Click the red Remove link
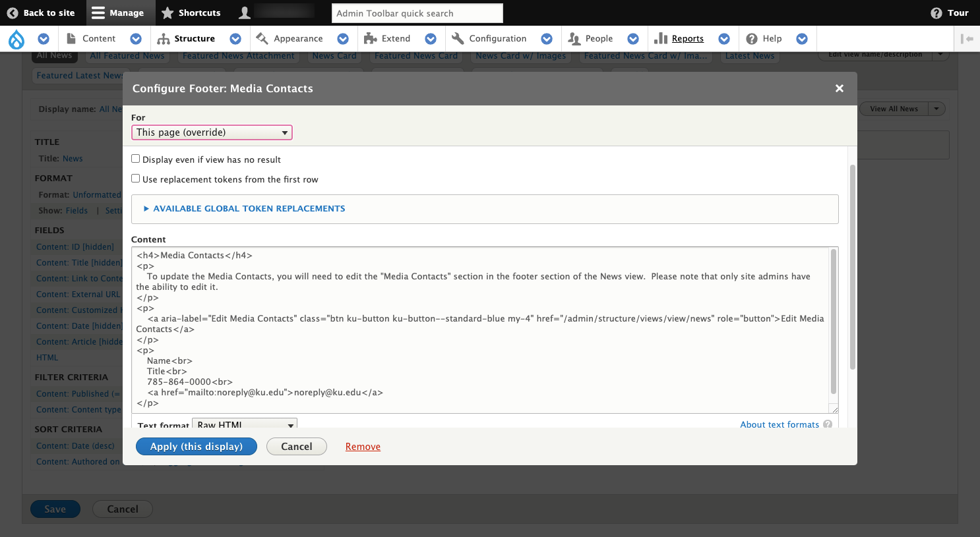This screenshot has height=537, width=980. 363,447
